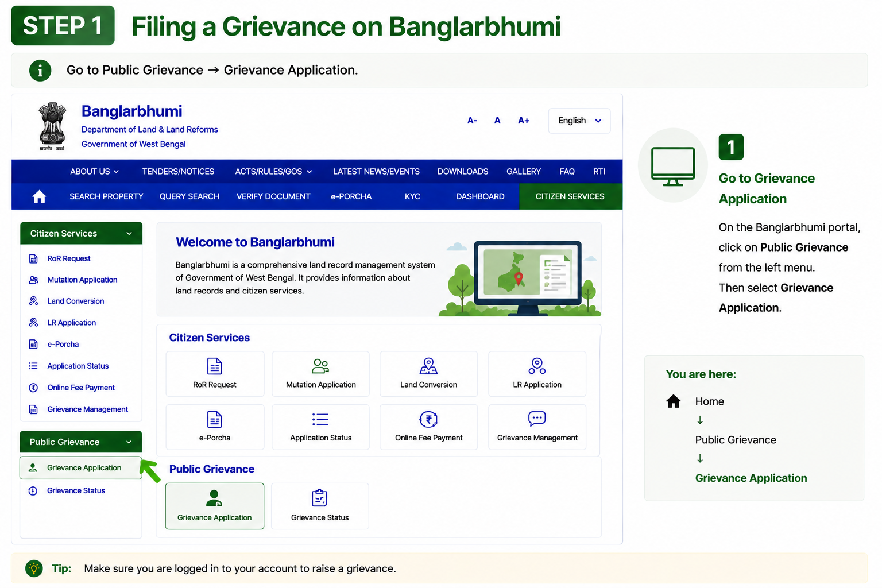
Task: Open the FAQ menu item
Action: pos(567,172)
